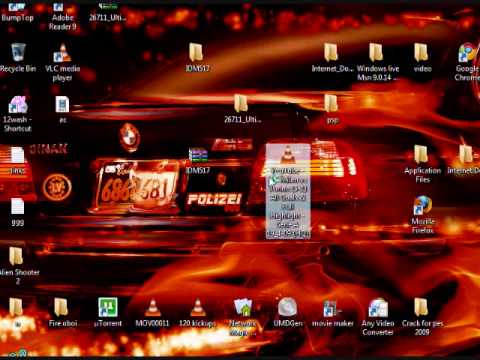Viewport: 480px width, 360px height.
Task: Open the Crack for pes 2009 folder
Action: point(422,317)
